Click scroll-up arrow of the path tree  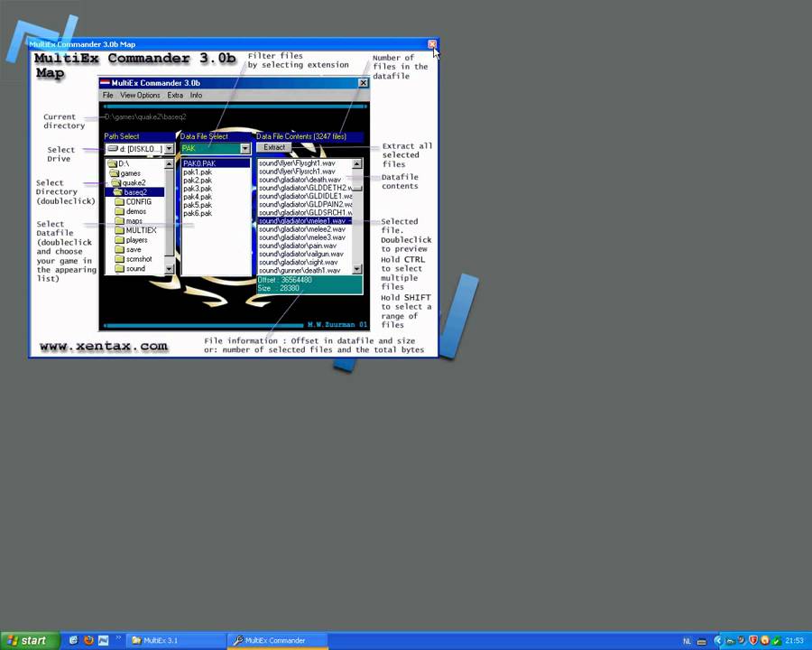169,163
